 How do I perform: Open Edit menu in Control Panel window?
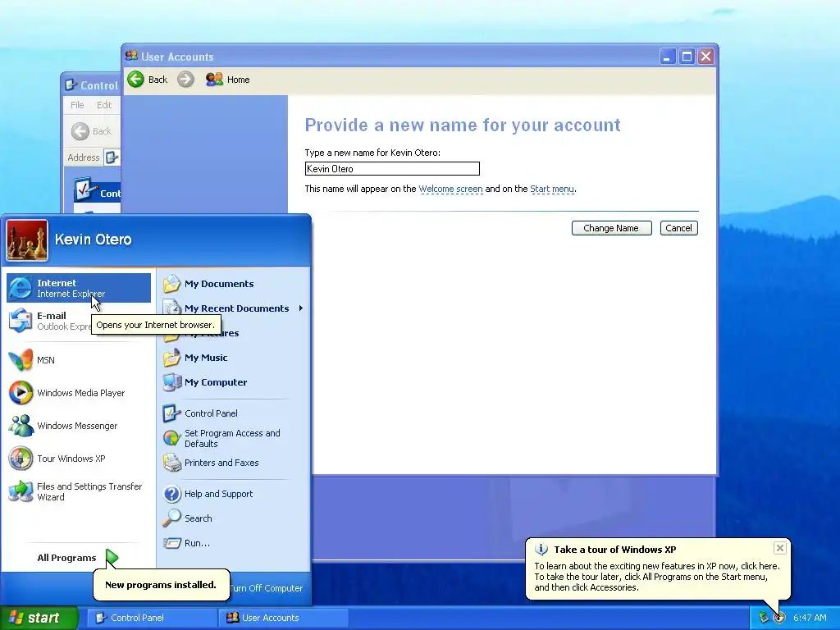[x=104, y=105]
